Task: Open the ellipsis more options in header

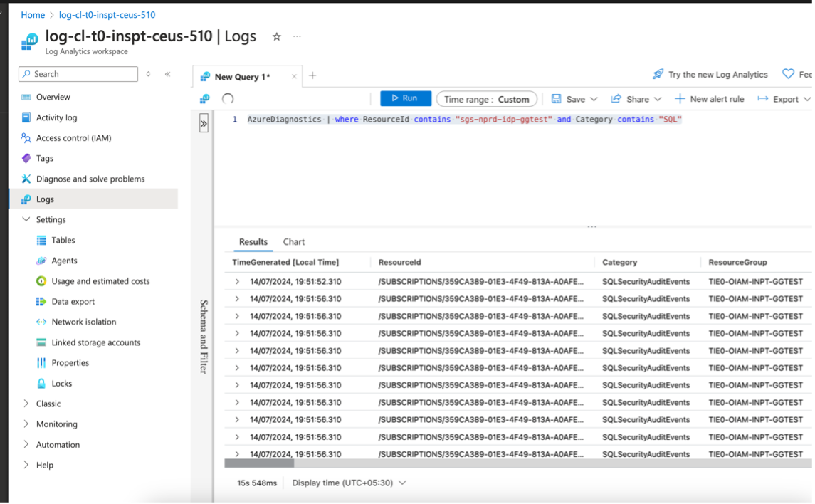Action: 297,36
